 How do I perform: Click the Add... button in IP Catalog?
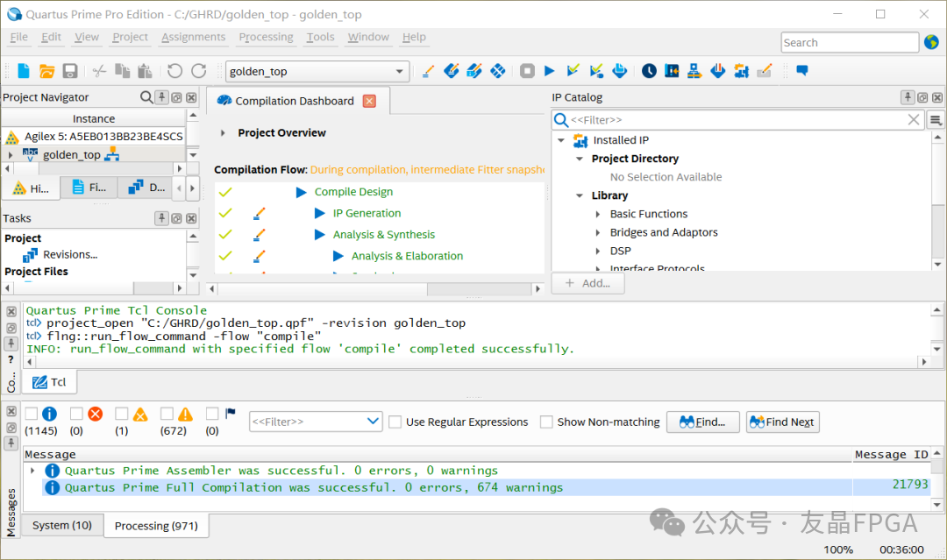(x=587, y=283)
